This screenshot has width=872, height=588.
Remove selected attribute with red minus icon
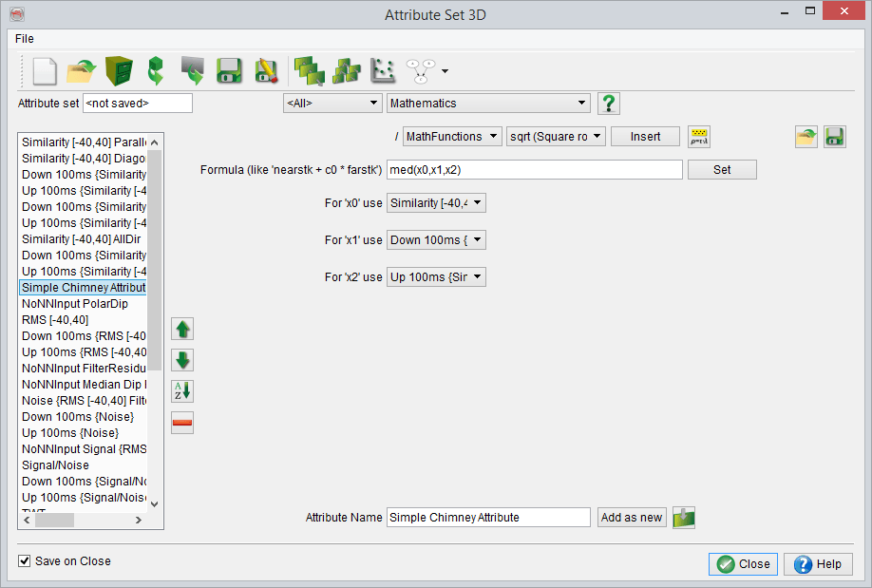click(x=182, y=423)
